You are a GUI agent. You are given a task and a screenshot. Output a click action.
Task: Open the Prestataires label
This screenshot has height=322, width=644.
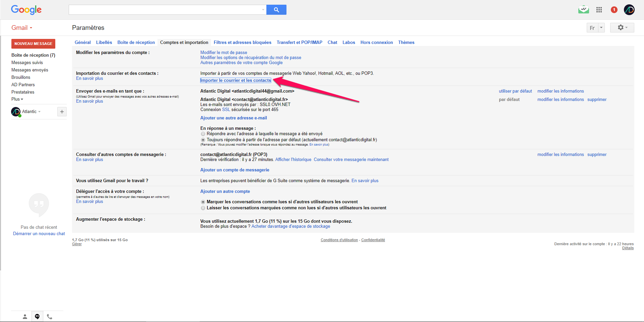(x=23, y=92)
